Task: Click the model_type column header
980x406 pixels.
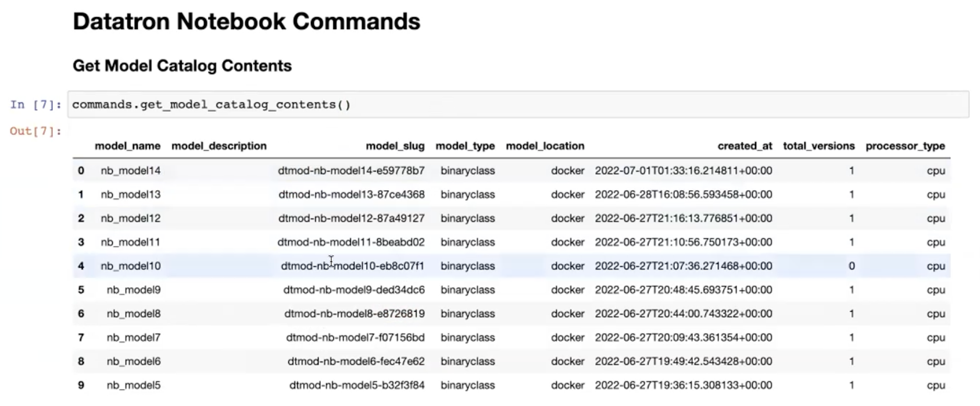Action: tap(466, 146)
